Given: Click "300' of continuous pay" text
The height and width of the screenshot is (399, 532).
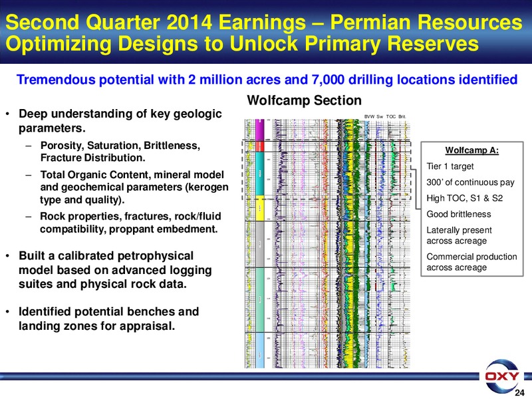Looking at the screenshot, I should [470, 182].
